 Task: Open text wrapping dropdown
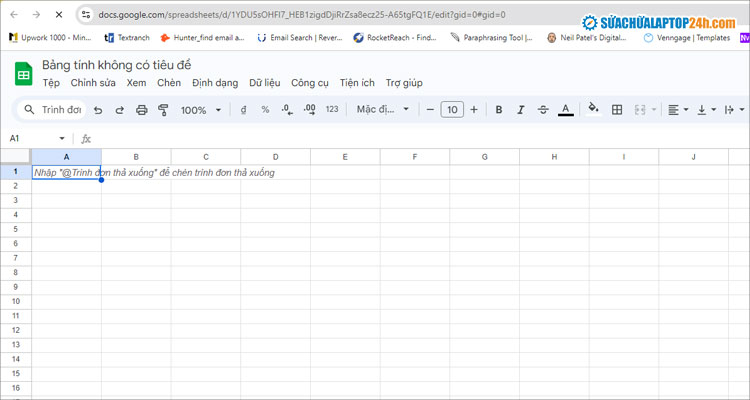(x=734, y=110)
